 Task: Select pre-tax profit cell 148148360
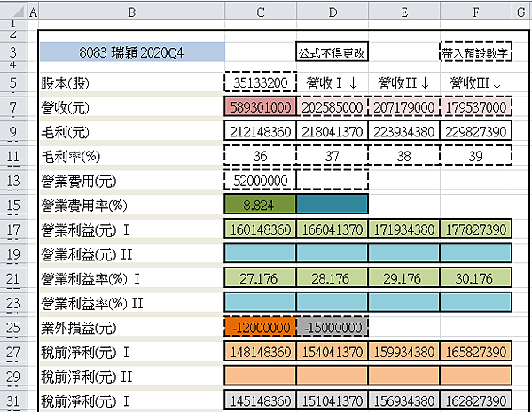tap(260, 352)
